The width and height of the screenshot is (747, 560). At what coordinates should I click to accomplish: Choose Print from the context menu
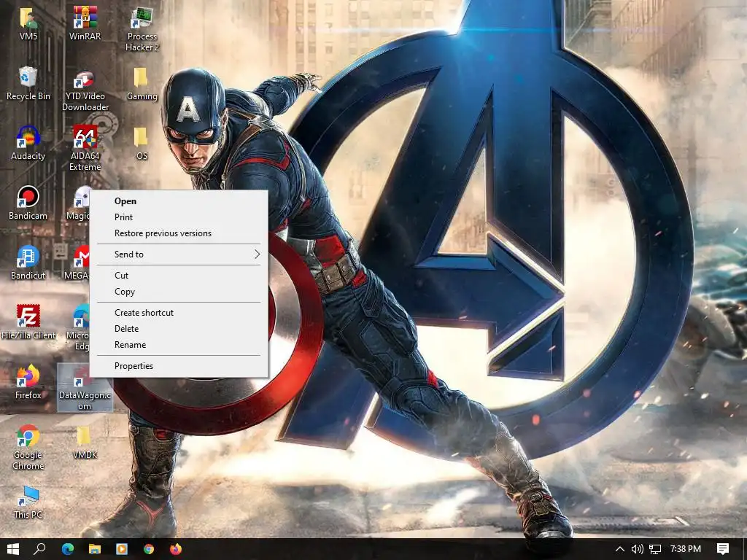click(179, 217)
